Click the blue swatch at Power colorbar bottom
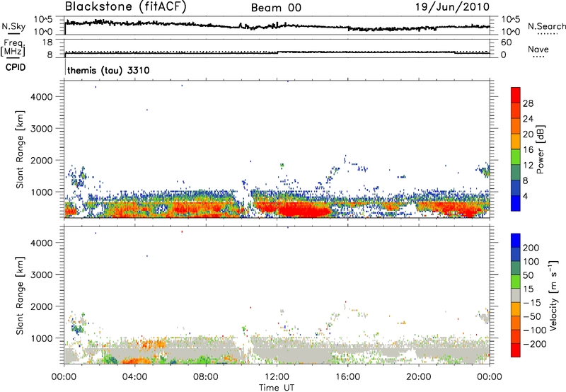Screen dimensions: 566x392 coord(516,203)
